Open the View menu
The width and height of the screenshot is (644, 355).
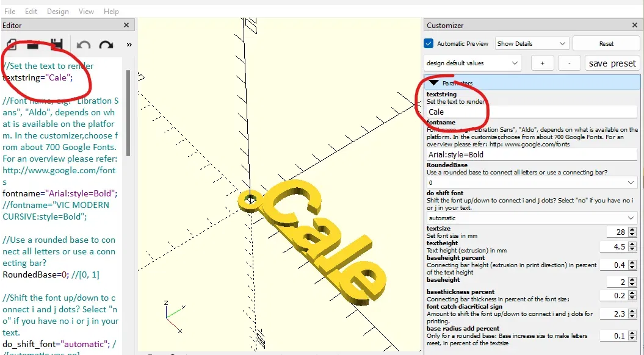pos(86,12)
